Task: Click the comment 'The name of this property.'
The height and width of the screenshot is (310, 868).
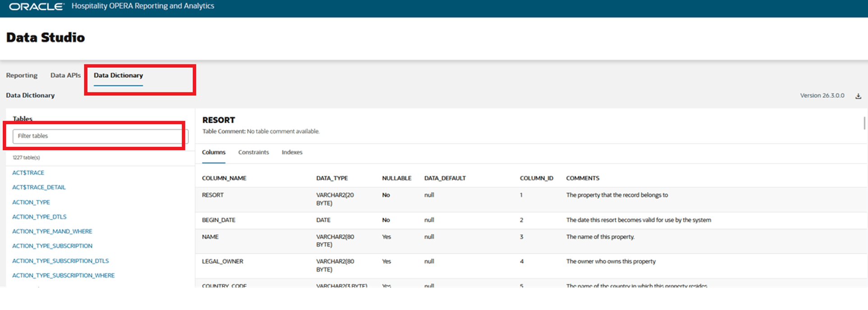Action: pos(600,237)
